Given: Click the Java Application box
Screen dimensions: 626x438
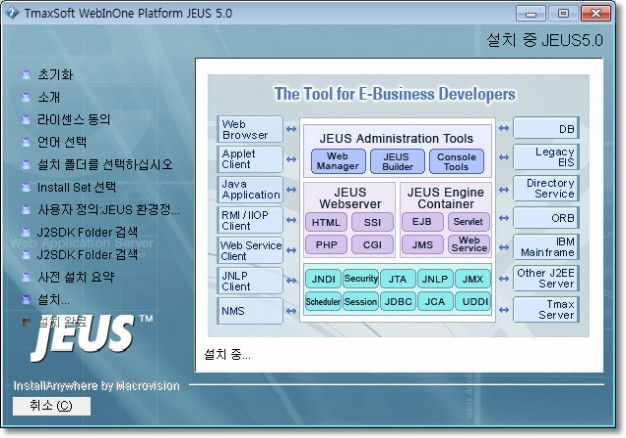Looking at the screenshot, I should click(250, 189).
